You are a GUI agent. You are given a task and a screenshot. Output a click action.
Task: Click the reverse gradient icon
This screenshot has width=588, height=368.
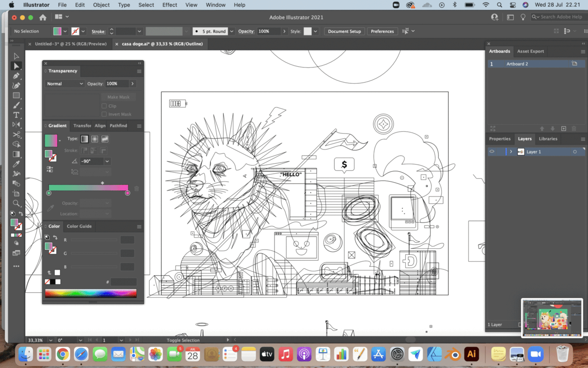tap(50, 169)
